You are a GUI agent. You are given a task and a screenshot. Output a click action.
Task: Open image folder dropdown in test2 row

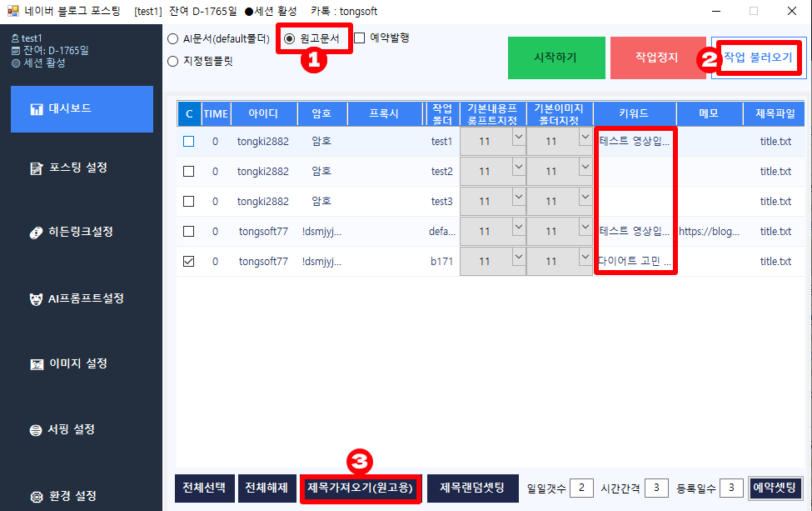point(585,168)
